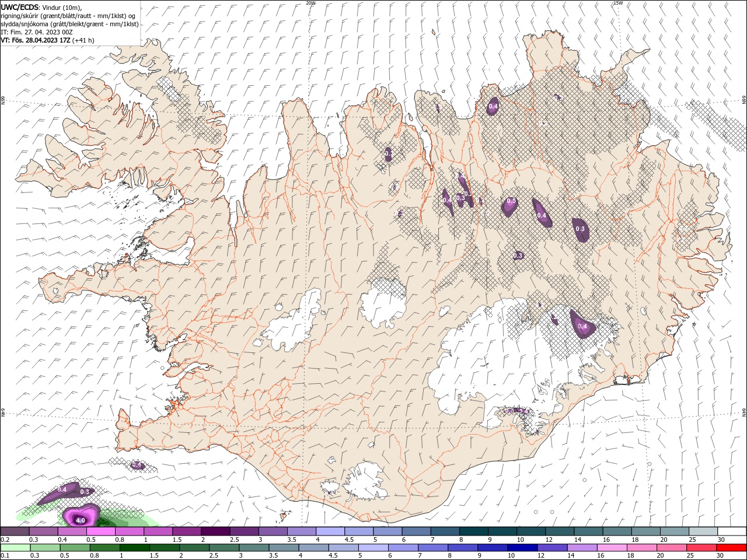Image resolution: width=747 pixels, height=560 pixels.
Task: Pick the lower scale violet swatch starting at 12
Action: pos(551,548)
